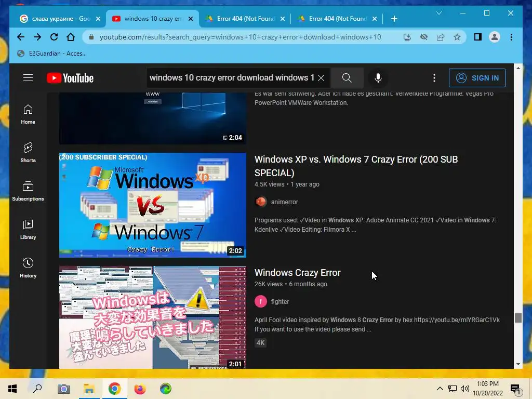Show hidden system tray icons
The height and width of the screenshot is (399, 532).
click(x=440, y=389)
